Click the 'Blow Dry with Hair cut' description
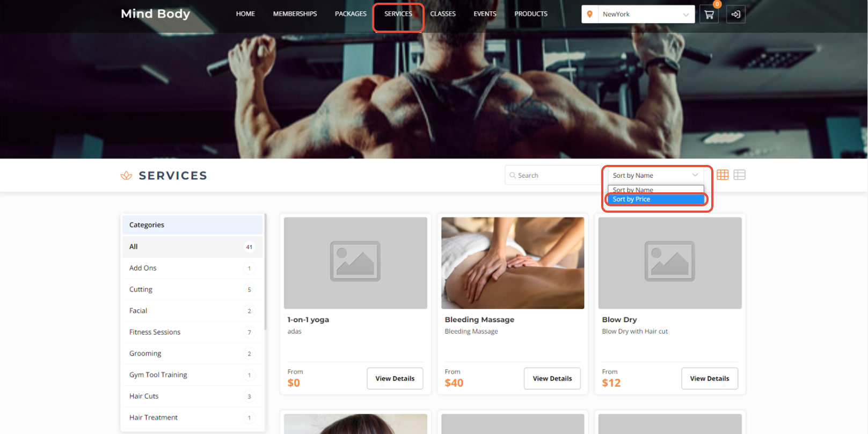The image size is (868, 434). pos(635,331)
